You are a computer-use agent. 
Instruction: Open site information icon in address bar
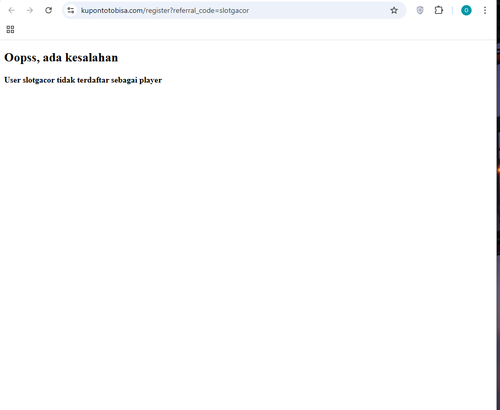71,10
